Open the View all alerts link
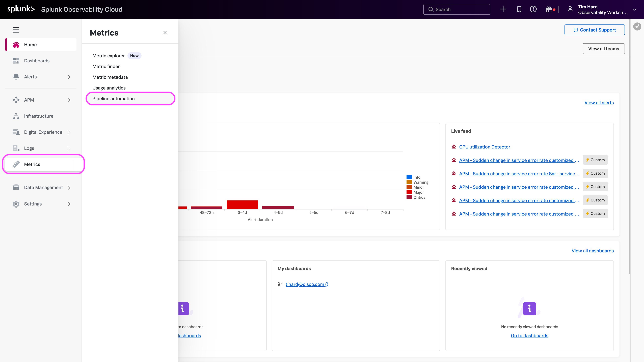The image size is (644, 362). pos(599,102)
